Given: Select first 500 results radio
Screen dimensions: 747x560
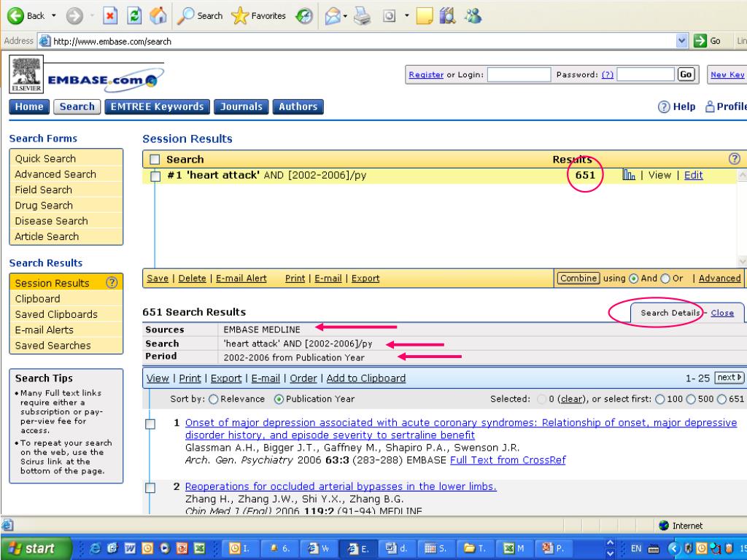Looking at the screenshot, I should pyautogui.click(x=691, y=399).
